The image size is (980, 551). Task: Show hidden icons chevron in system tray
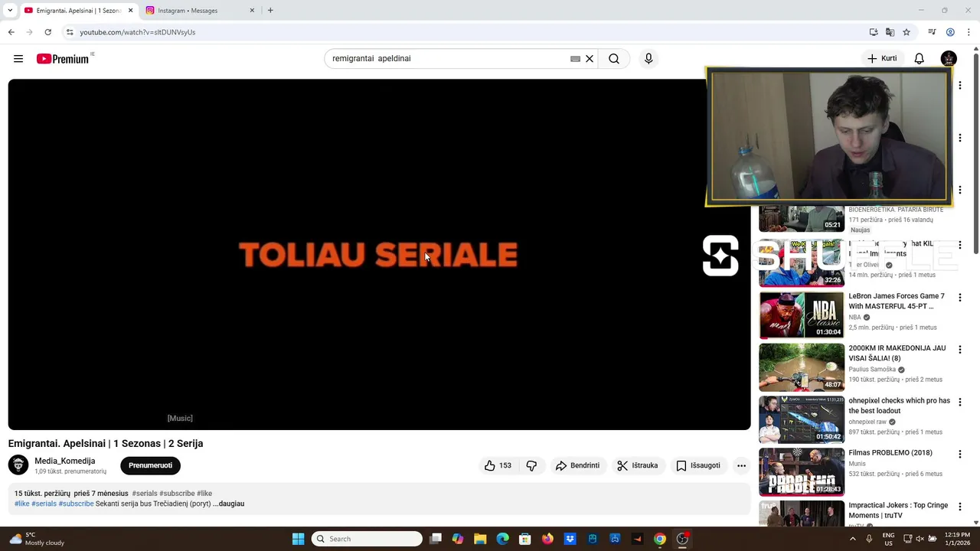pos(852,539)
